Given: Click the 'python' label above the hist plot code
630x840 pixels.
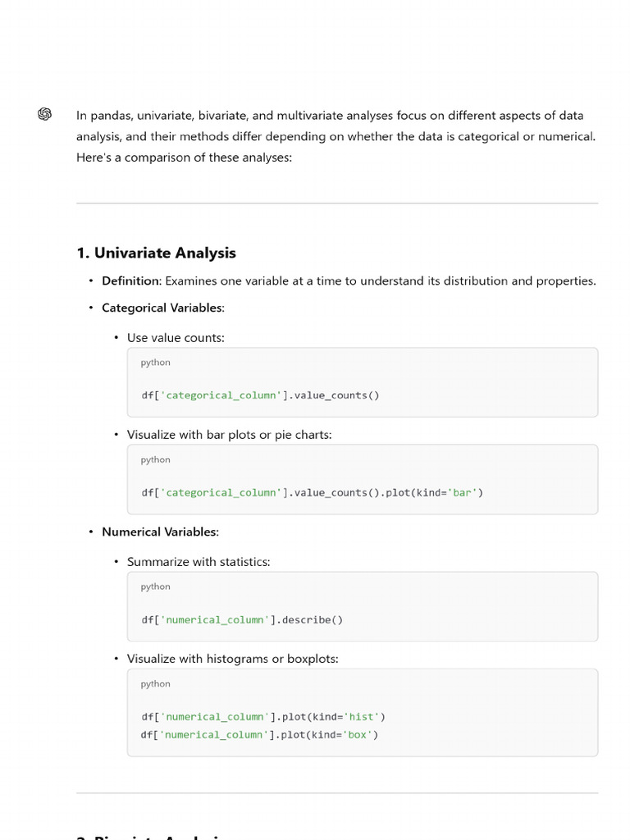Looking at the screenshot, I should click(x=155, y=683).
